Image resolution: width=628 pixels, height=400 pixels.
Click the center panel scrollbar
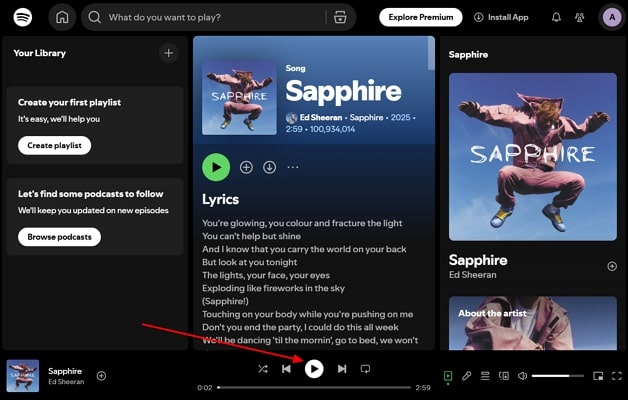click(x=431, y=54)
